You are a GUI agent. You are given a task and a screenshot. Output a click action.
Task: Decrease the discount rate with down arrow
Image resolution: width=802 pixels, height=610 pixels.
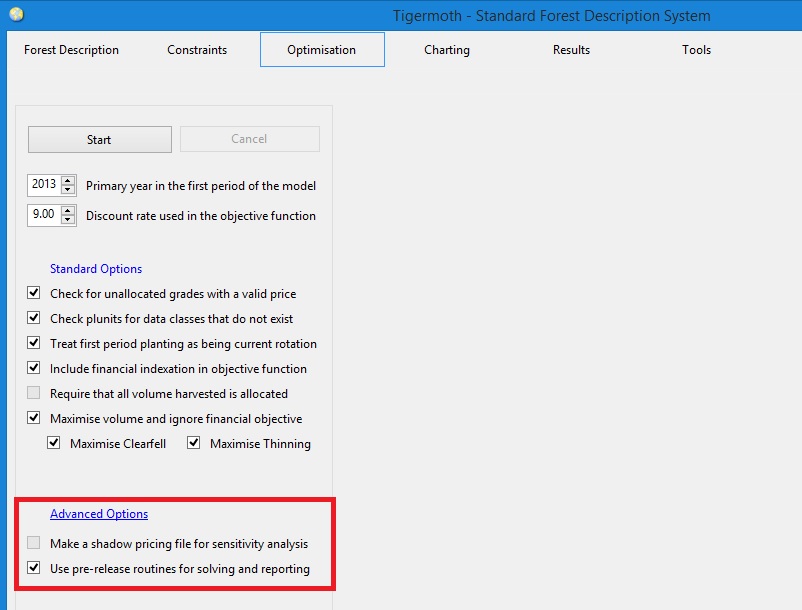tap(68, 219)
